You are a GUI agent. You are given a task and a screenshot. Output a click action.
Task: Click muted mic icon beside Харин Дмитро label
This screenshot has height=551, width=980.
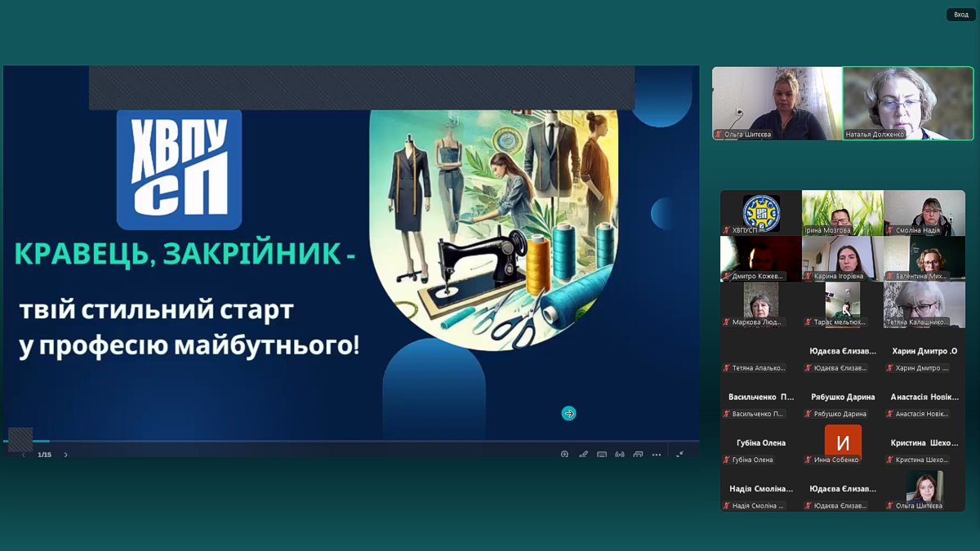point(890,368)
